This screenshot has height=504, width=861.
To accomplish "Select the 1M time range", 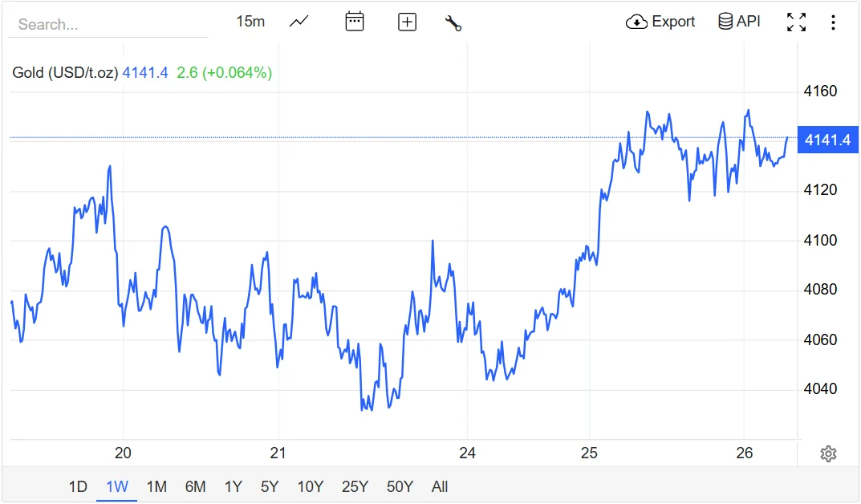I will 156,487.
